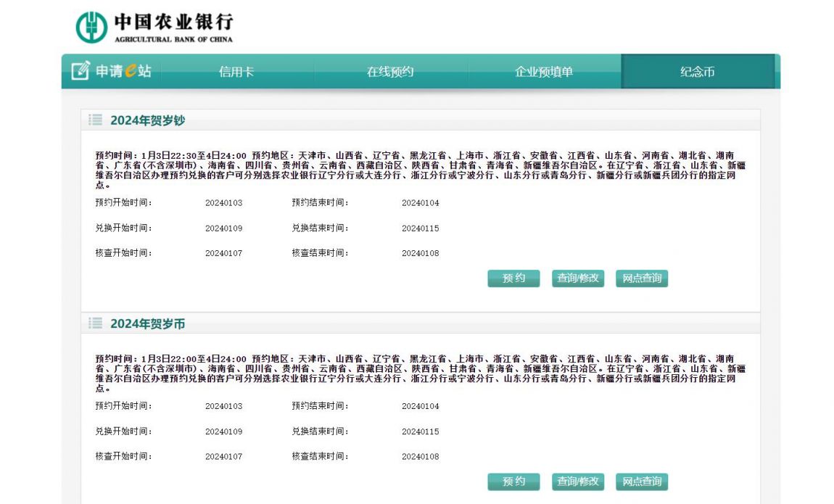Click the pencil icon beside 申请e站

(x=78, y=71)
